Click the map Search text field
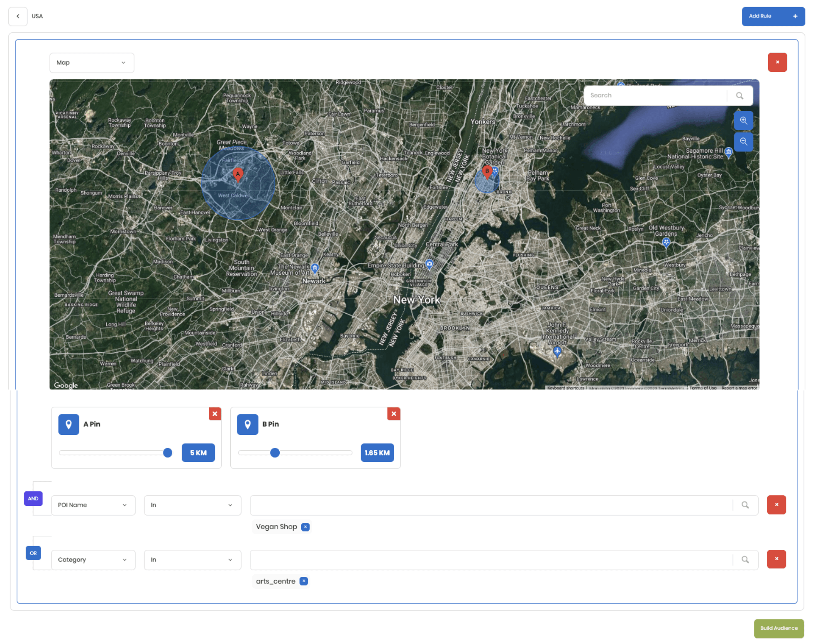The image size is (815, 644). point(656,95)
